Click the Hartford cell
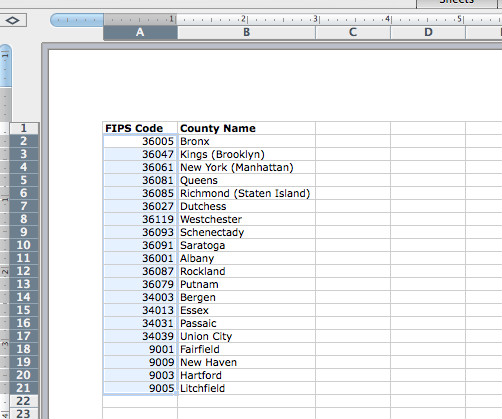The width and height of the screenshot is (502, 419). [246, 375]
